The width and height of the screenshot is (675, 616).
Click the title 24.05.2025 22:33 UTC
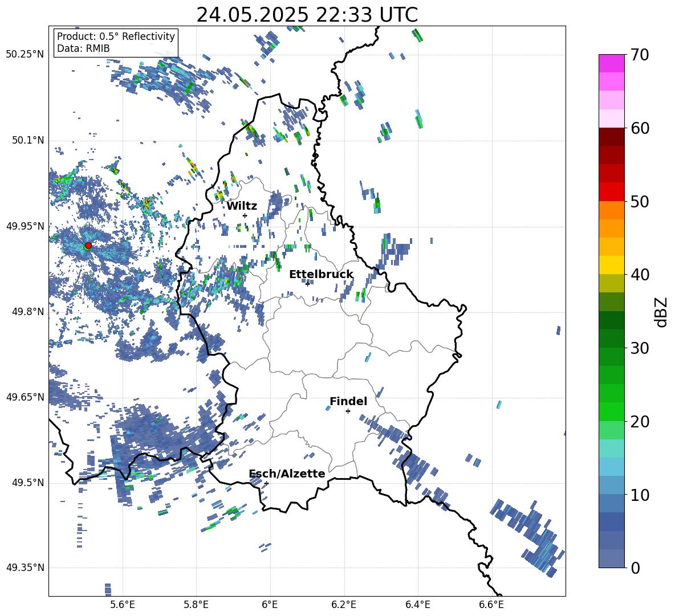307,15
